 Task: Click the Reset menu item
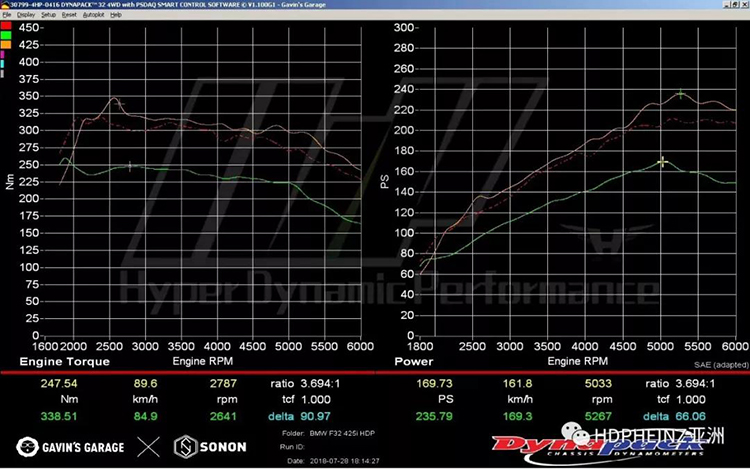tap(70, 16)
